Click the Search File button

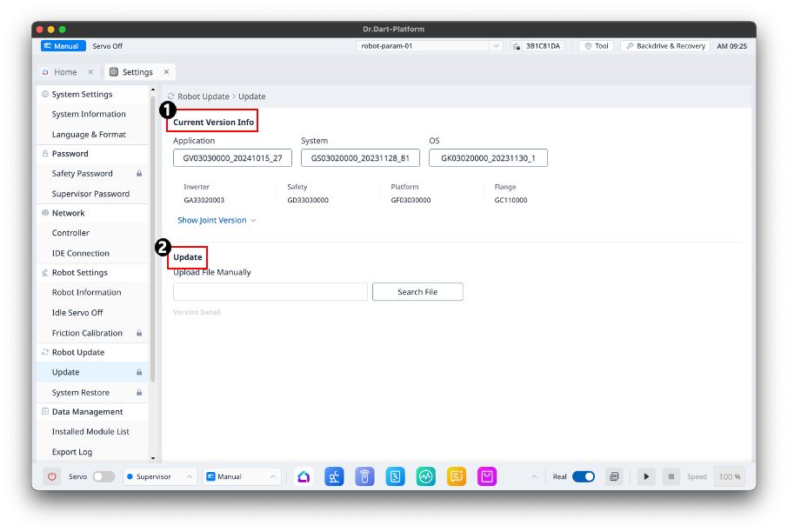[417, 292]
